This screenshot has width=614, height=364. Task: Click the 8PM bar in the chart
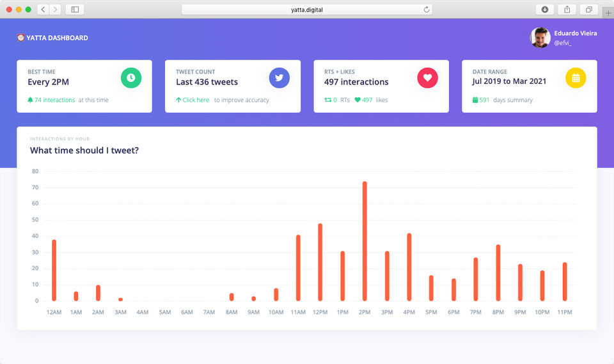[x=498, y=273]
